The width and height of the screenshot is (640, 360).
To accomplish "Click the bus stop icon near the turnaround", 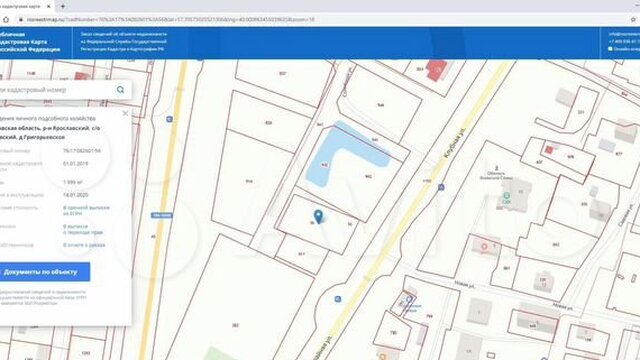I will pos(338,299).
